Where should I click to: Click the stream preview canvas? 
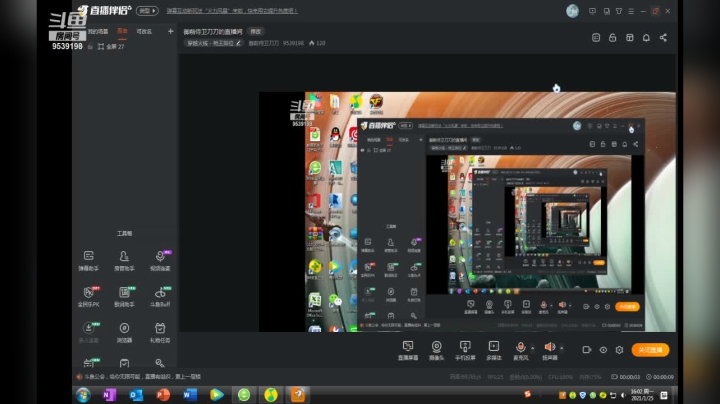click(x=467, y=212)
